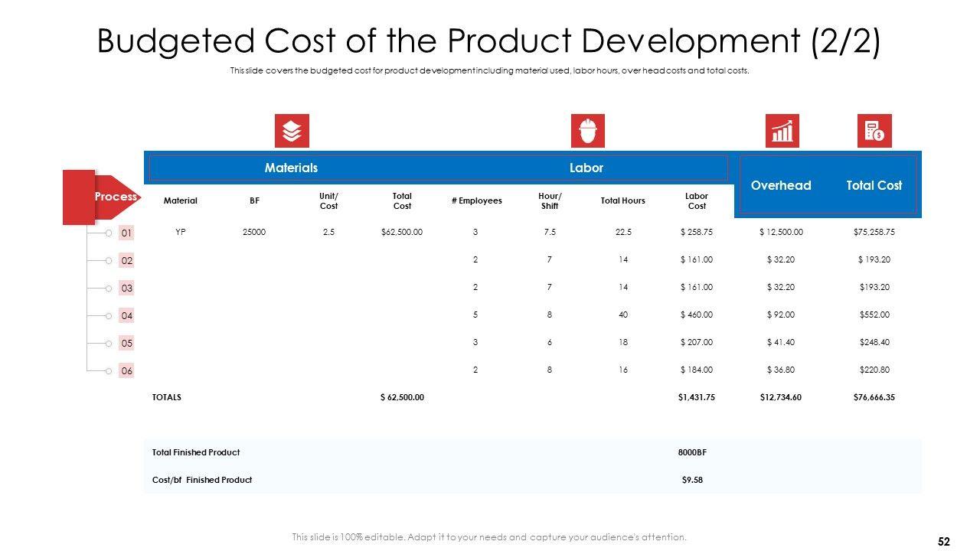Click the 'BF' column header
The image size is (980, 551).
254,201
